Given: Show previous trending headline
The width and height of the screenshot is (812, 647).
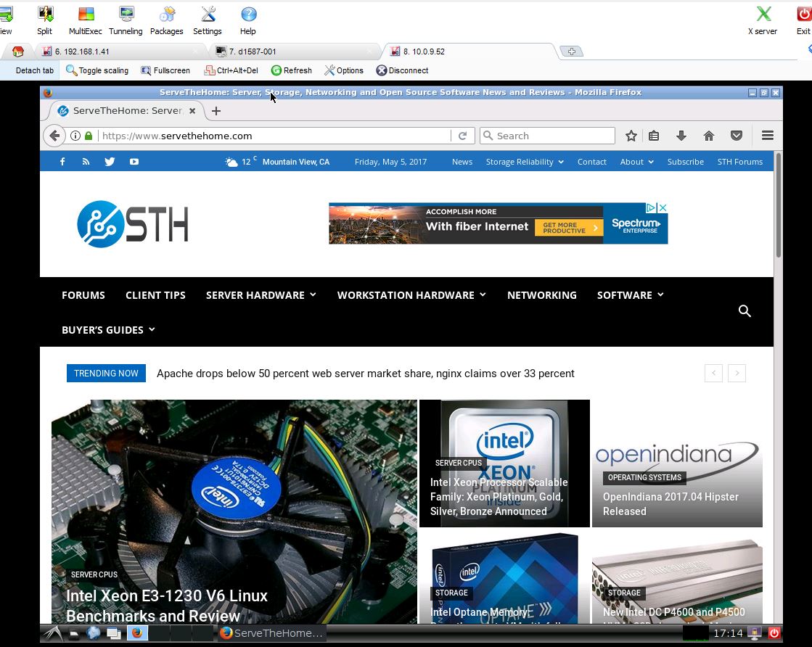Looking at the screenshot, I should pyautogui.click(x=713, y=374).
